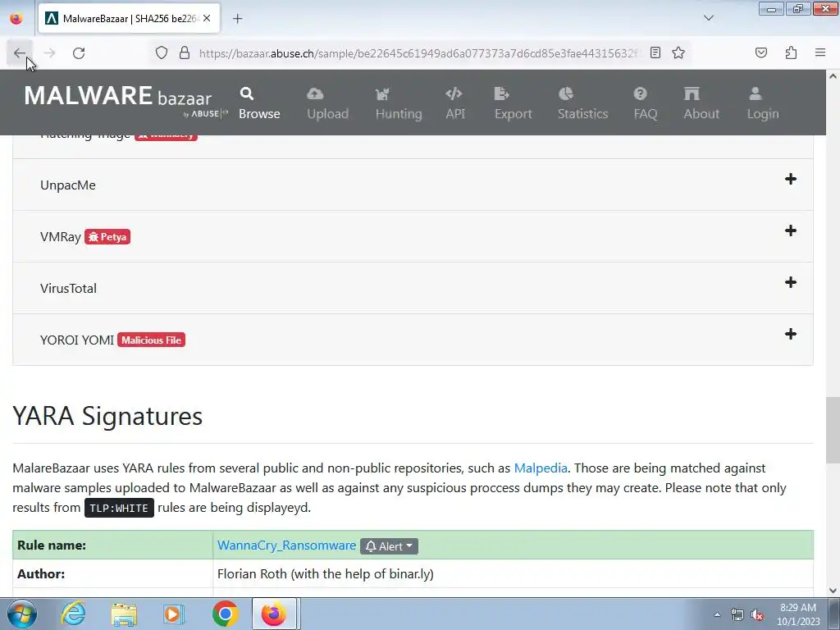Open the Windows Start menu
Image resolution: width=840 pixels, height=630 pixels.
click(22, 614)
